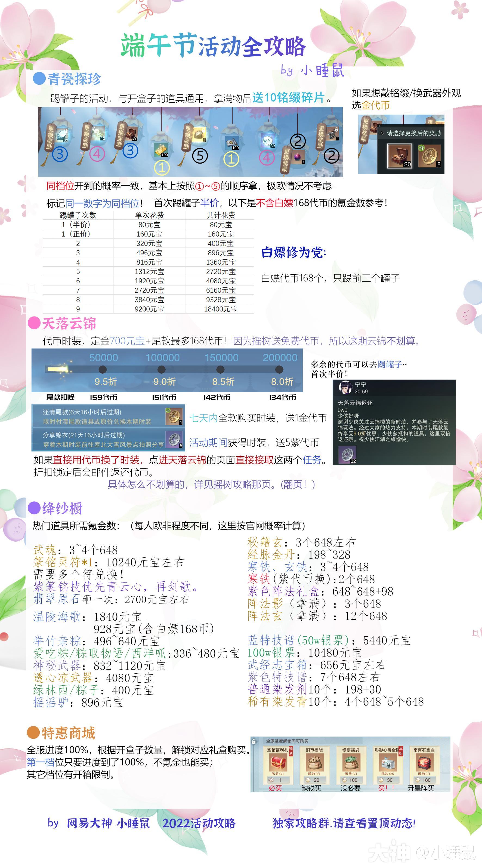Click the 天落云锦返还 mail title
The height and width of the screenshot is (868, 482).
click(355, 403)
